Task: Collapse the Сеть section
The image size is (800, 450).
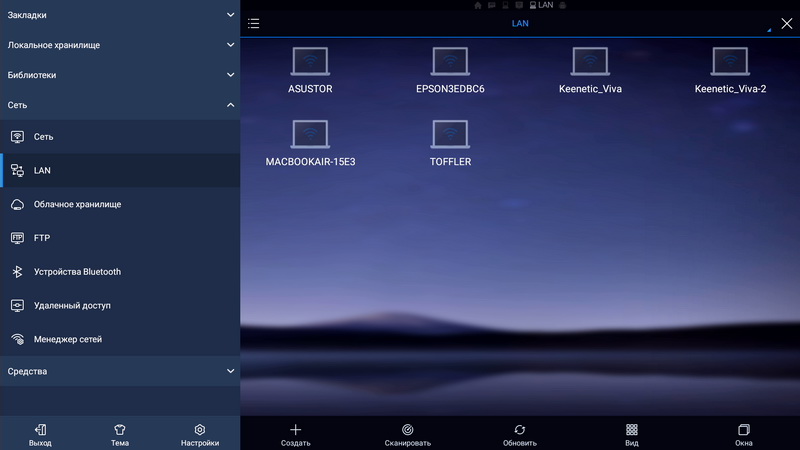Action: pyautogui.click(x=120, y=104)
